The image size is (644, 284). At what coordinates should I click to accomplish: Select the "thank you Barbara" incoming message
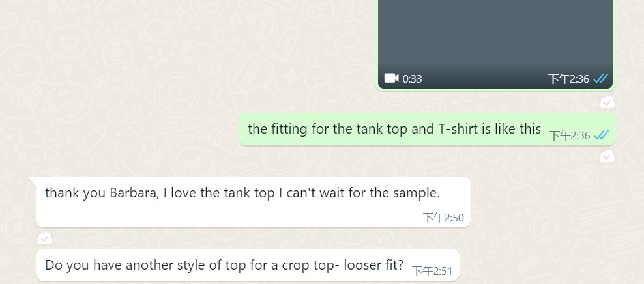[x=253, y=202]
